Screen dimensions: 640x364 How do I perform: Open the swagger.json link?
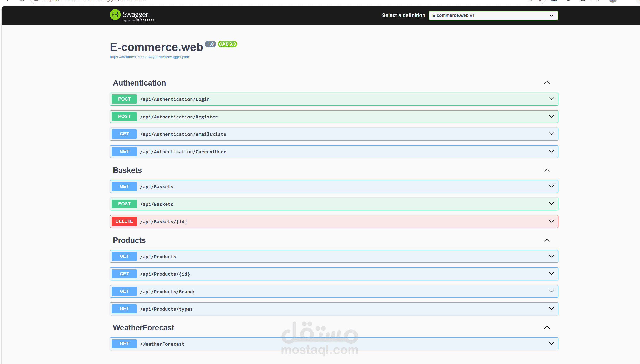click(149, 57)
